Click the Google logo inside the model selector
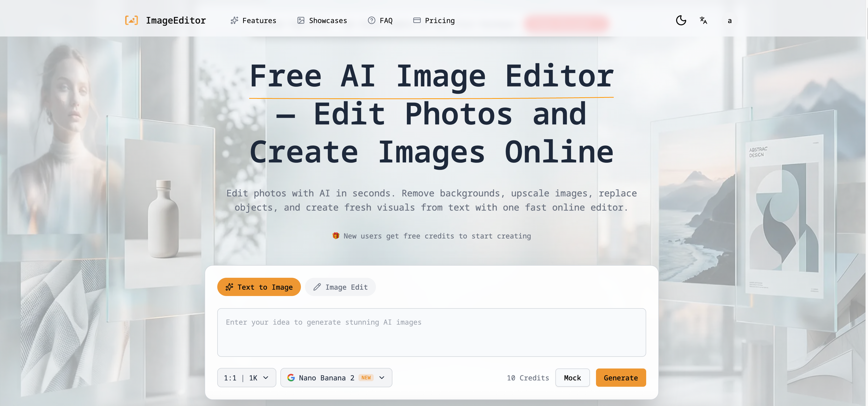Screen dimensions: 868x406 pyautogui.click(x=291, y=378)
